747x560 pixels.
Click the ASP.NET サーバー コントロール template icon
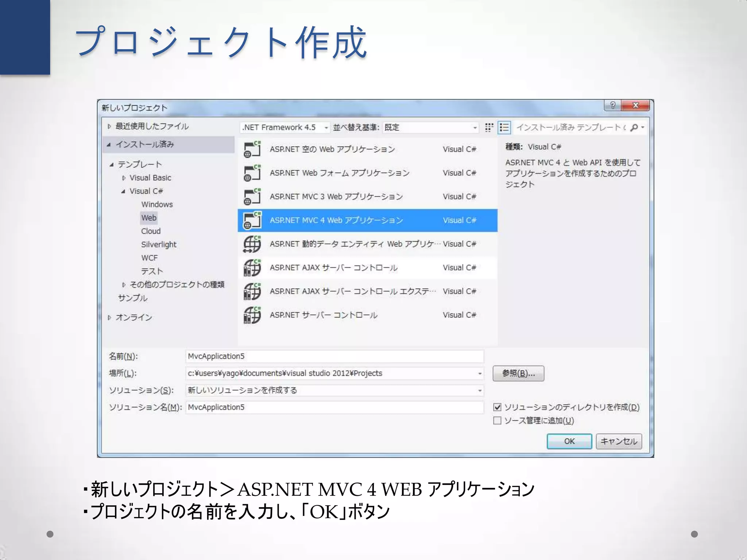click(x=252, y=315)
